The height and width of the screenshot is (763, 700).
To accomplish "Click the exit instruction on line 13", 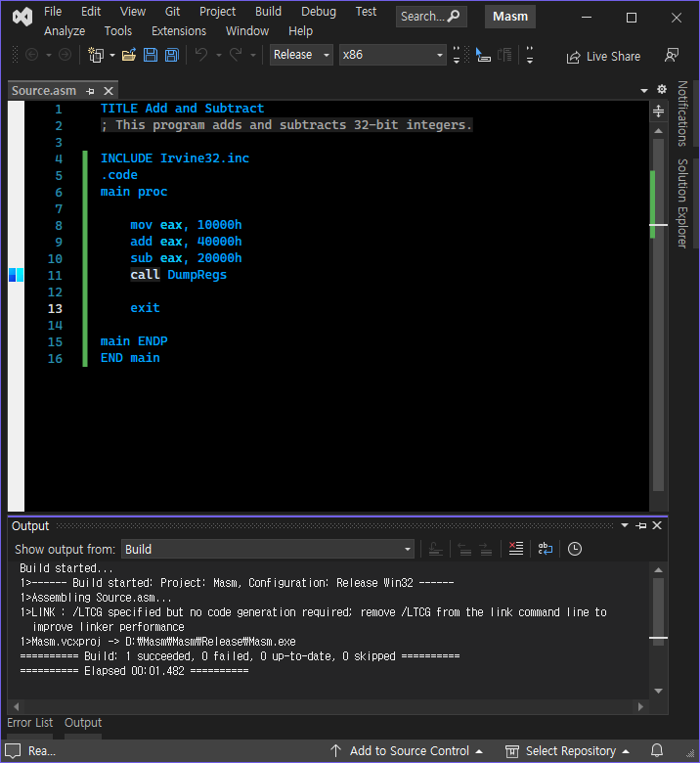I will 145,308.
